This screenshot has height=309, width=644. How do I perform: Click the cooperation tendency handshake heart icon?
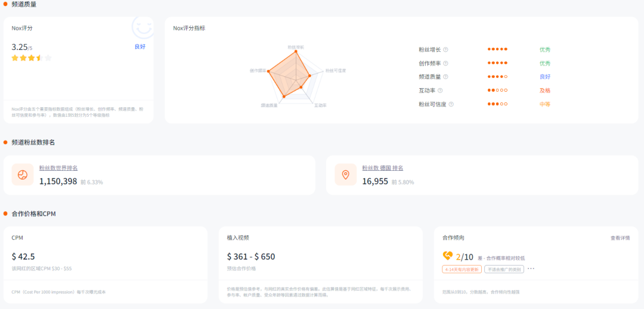click(x=447, y=256)
